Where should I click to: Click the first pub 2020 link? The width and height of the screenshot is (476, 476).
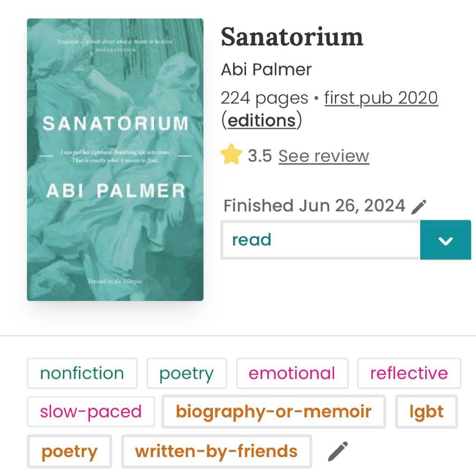pyautogui.click(x=381, y=98)
